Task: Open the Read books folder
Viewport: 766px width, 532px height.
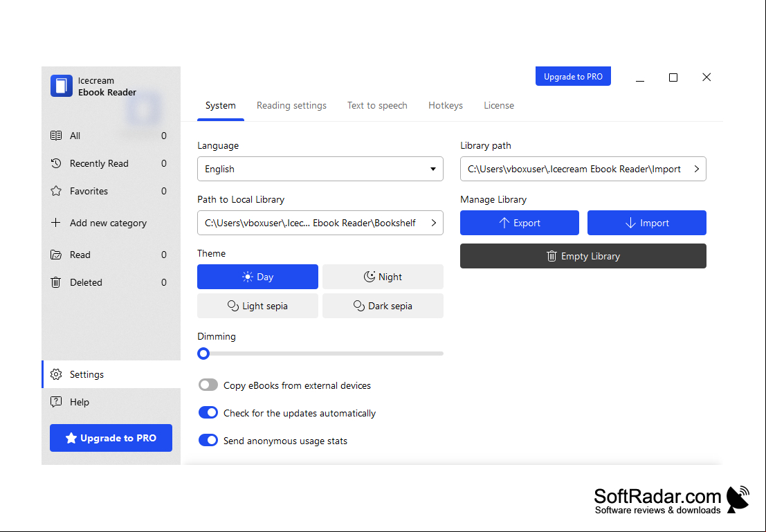Action: (111, 255)
